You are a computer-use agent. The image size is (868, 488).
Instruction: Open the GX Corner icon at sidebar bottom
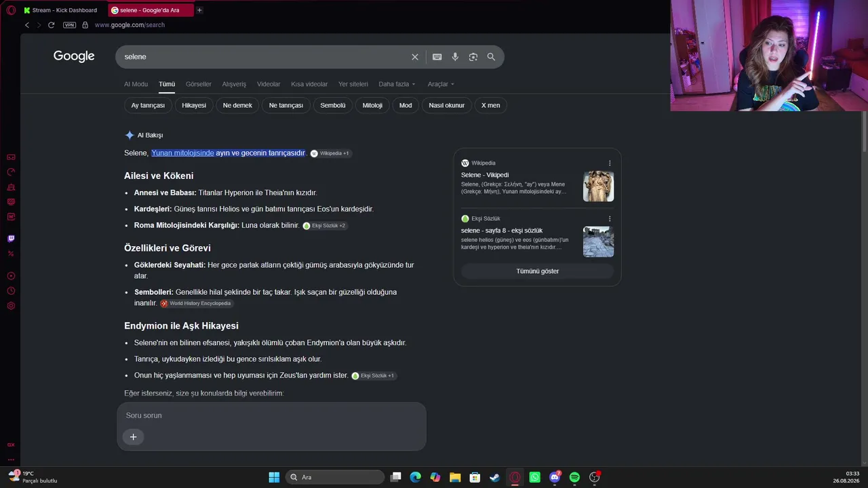(11, 445)
